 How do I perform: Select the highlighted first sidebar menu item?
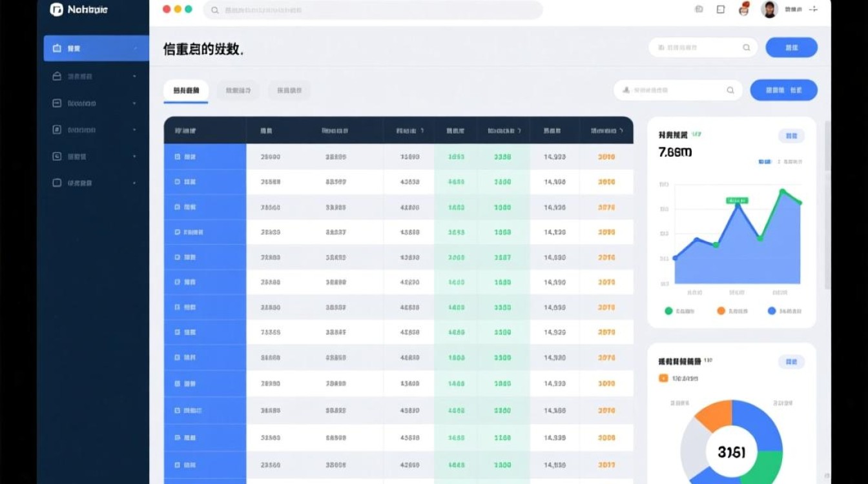coord(96,48)
